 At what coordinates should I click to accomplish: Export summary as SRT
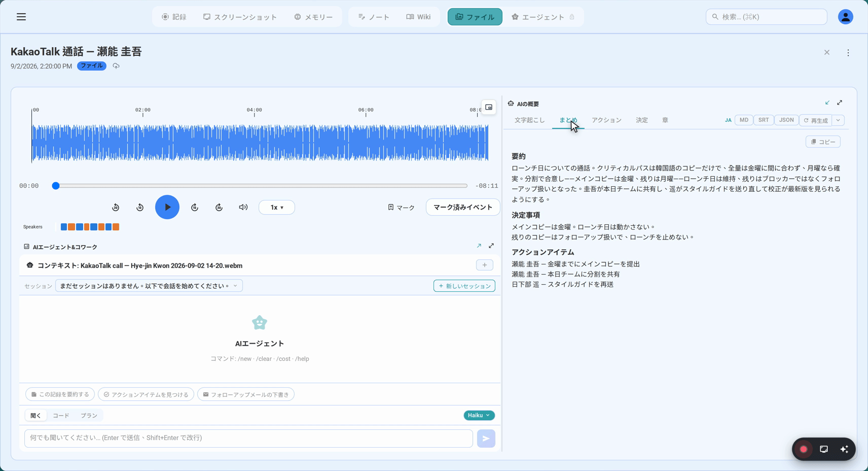764,120
